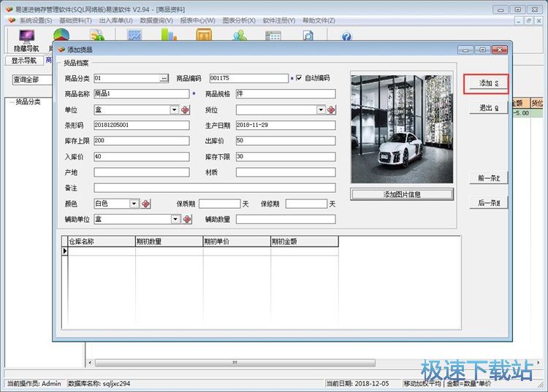Screen dimensions: 548x392
Task: Open the 报表中心(W) menu
Action: click(x=197, y=20)
